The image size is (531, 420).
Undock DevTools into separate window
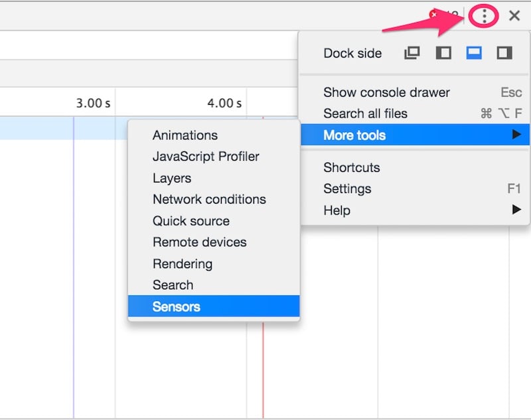(412, 53)
